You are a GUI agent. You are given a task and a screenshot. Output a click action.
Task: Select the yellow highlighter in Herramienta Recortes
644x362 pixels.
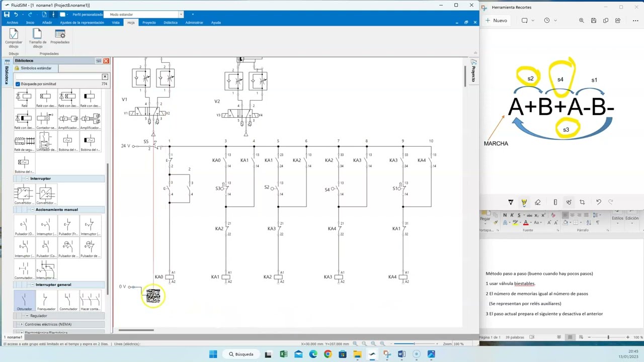click(x=524, y=202)
